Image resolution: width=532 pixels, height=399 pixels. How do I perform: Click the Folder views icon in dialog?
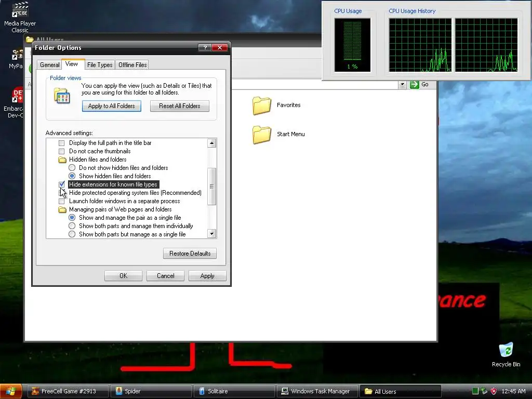[x=62, y=96]
